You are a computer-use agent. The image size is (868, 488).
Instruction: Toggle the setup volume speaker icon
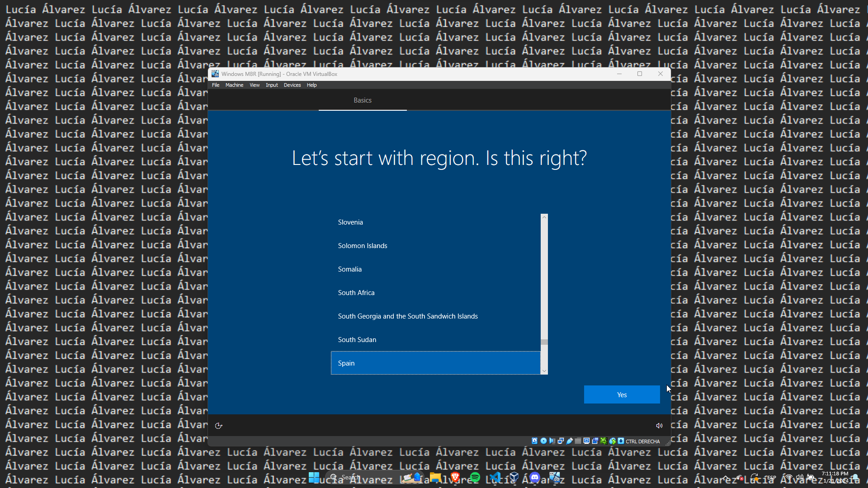pyautogui.click(x=659, y=426)
